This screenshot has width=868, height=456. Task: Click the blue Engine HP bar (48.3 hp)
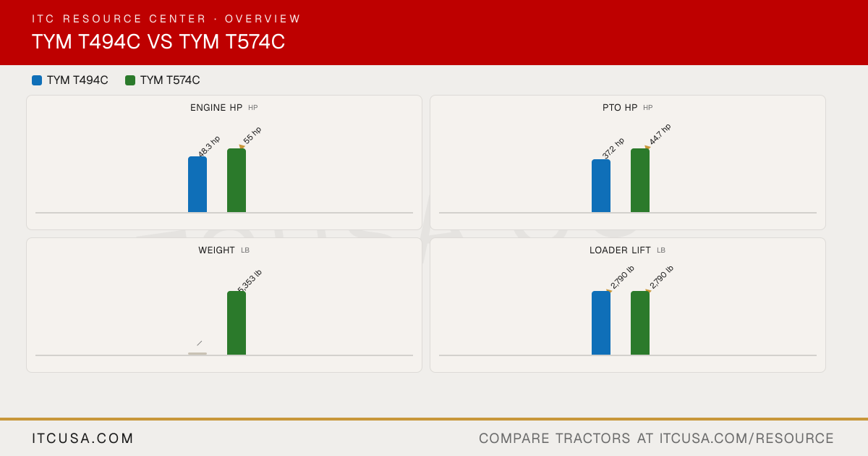tap(197, 185)
